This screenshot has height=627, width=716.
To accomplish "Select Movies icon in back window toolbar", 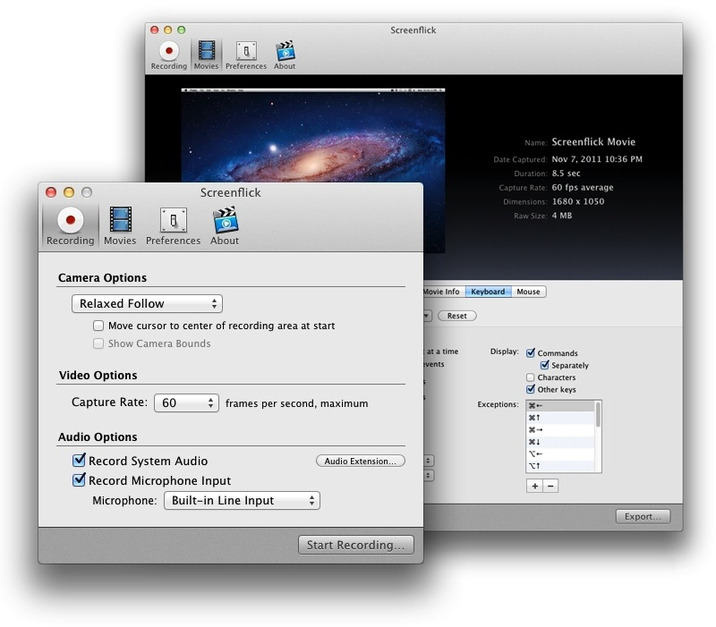I will (205, 53).
